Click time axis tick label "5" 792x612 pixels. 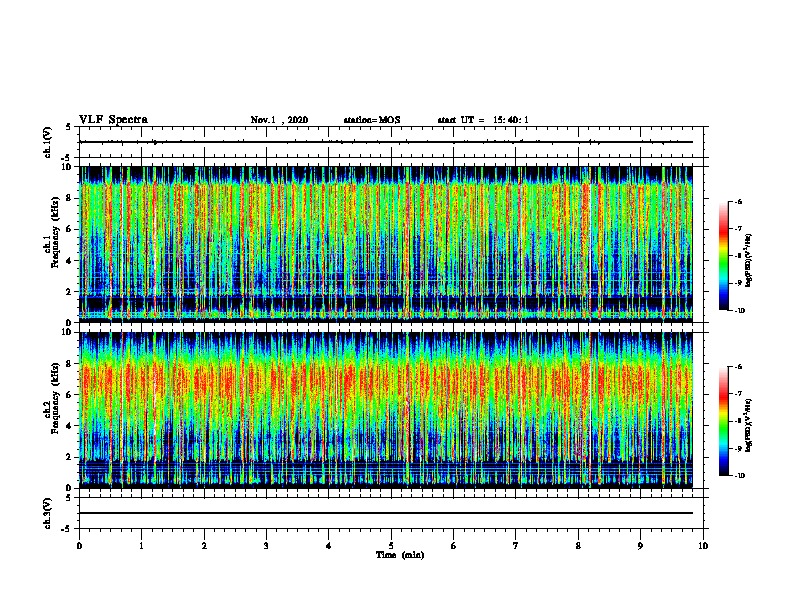tap(391, 546)
